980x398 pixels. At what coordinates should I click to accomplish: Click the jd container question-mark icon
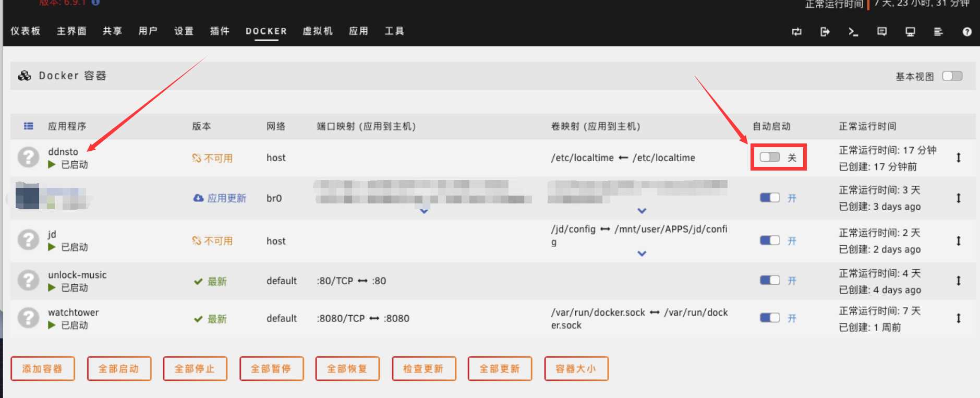pos(28,239)
